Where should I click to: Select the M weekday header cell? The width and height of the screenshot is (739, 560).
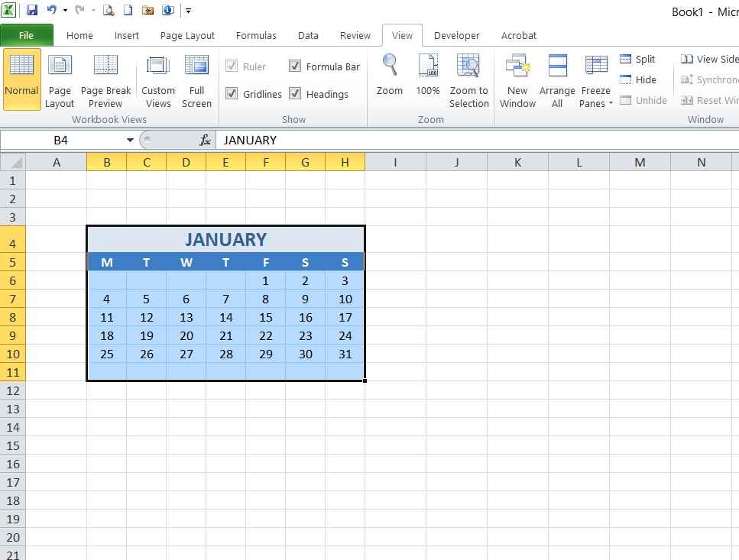(107, 262)
